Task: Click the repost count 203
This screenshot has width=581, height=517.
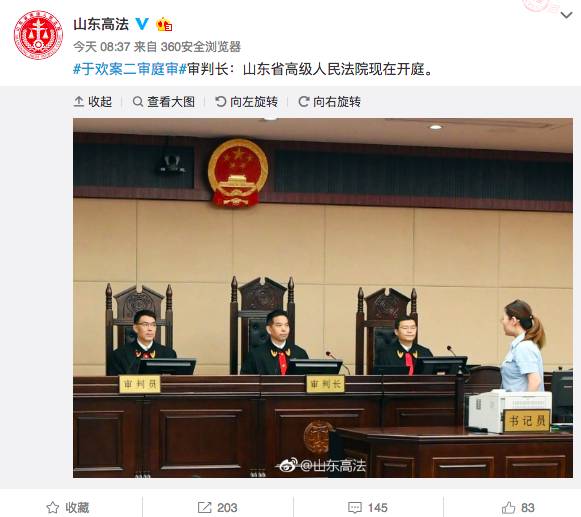Action: coord(227,507)
